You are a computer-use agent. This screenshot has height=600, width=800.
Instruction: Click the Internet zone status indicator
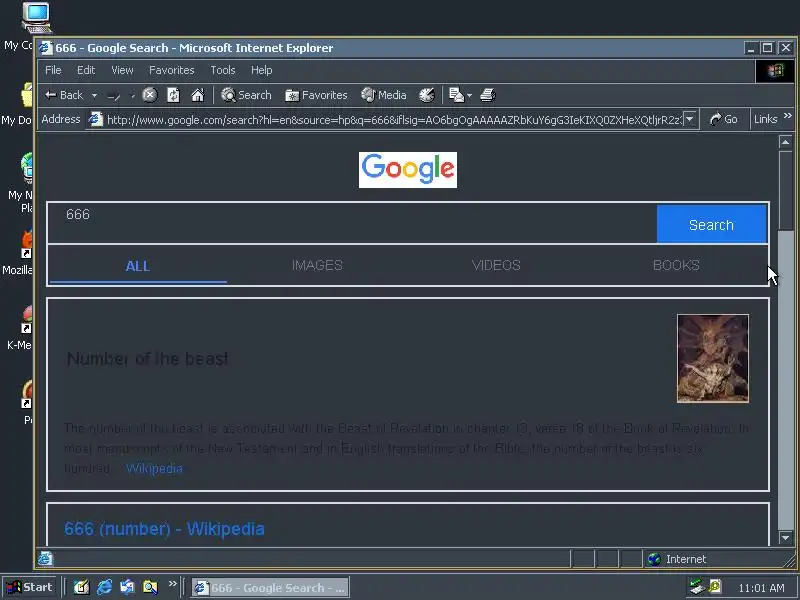[x=676, y=559]
